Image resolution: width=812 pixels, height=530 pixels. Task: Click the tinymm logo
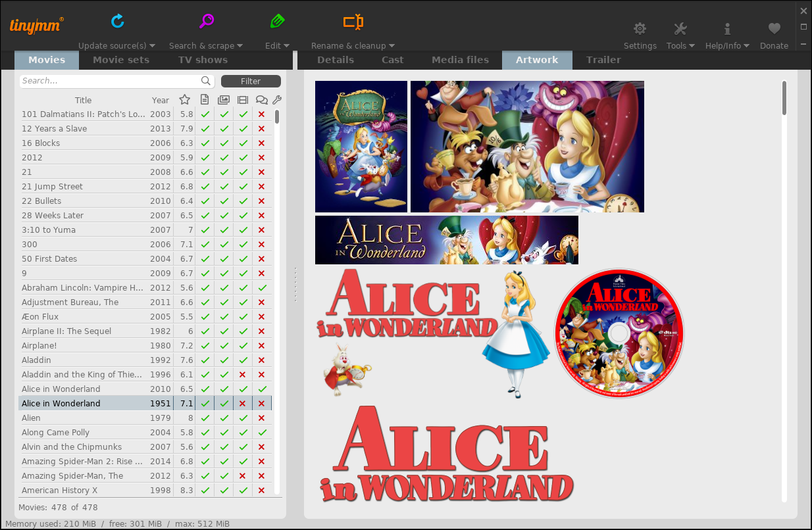point(37,25)
